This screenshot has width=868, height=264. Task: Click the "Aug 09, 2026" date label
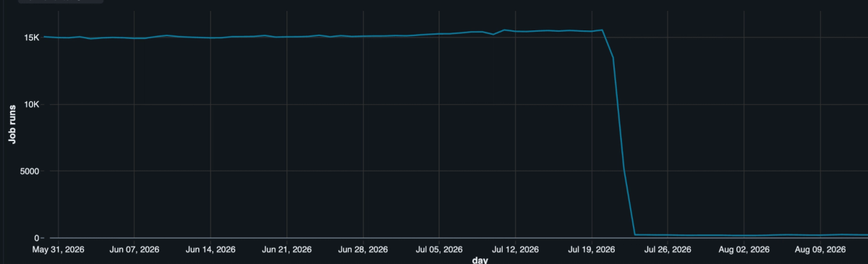point(820,250)
